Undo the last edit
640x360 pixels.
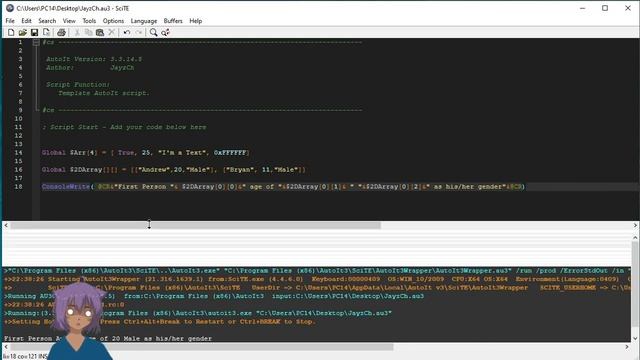click(x=127, y=33)
